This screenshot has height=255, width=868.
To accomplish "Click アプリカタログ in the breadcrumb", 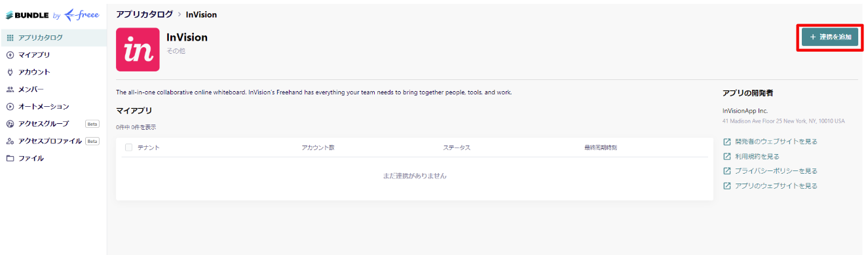I will point(145,14).
